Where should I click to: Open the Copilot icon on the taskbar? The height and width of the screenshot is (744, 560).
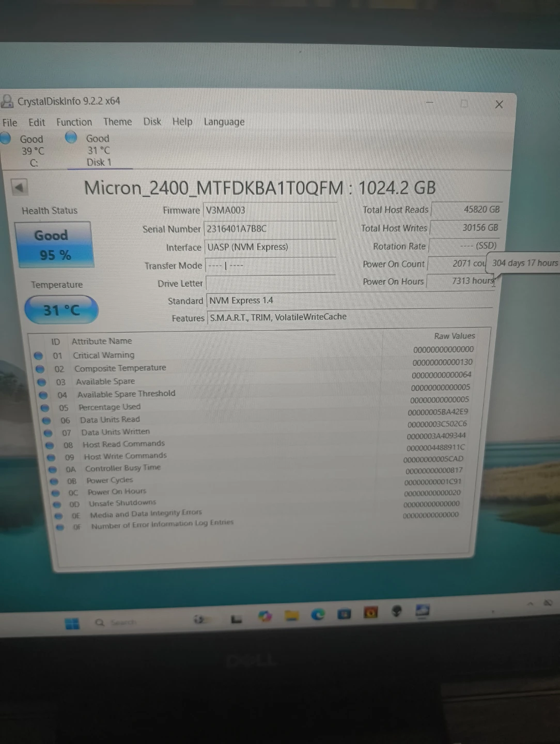click(x=266, y=616)
